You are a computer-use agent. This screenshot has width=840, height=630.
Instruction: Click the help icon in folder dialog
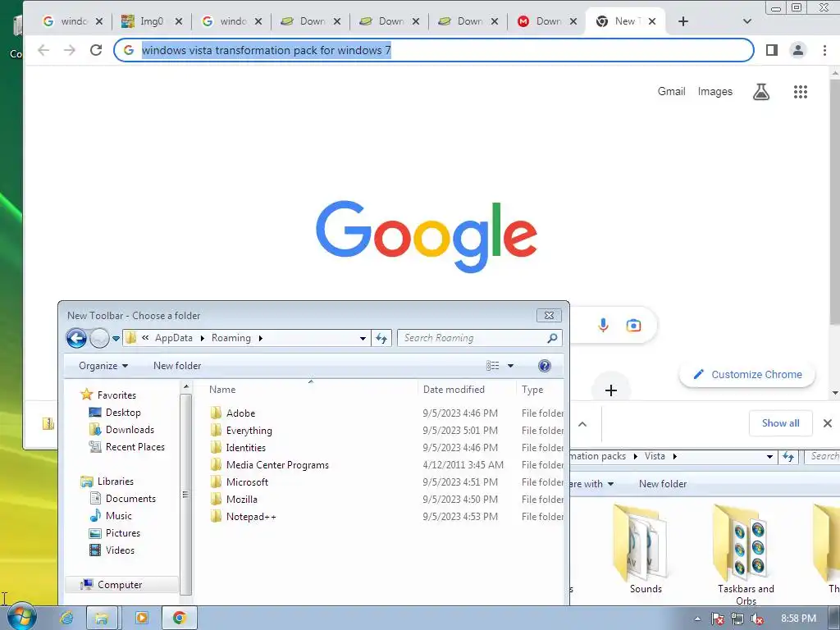coord(545,366)
